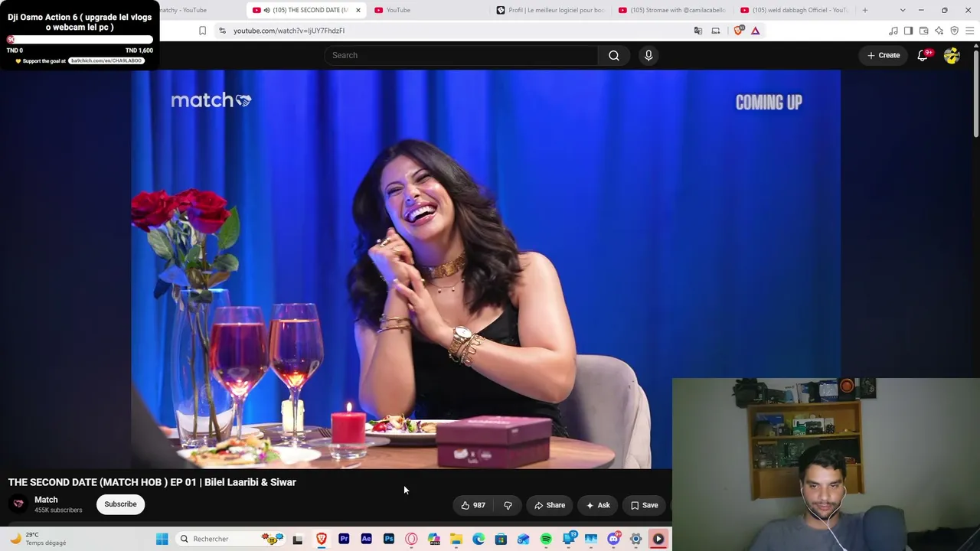The image size is (980, 551).
Task: Open site settings icon beside the URL
Action: 222,31
